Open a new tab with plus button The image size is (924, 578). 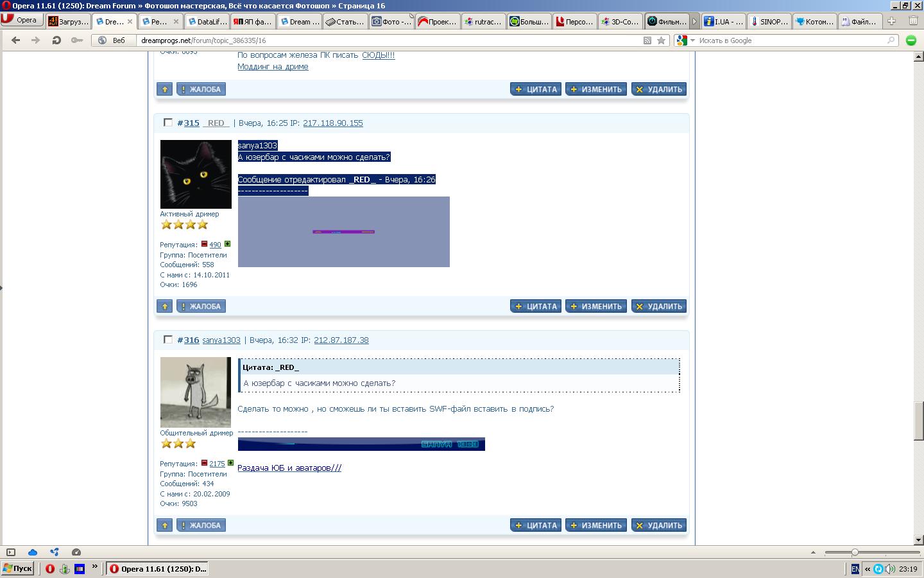point(891,21)
